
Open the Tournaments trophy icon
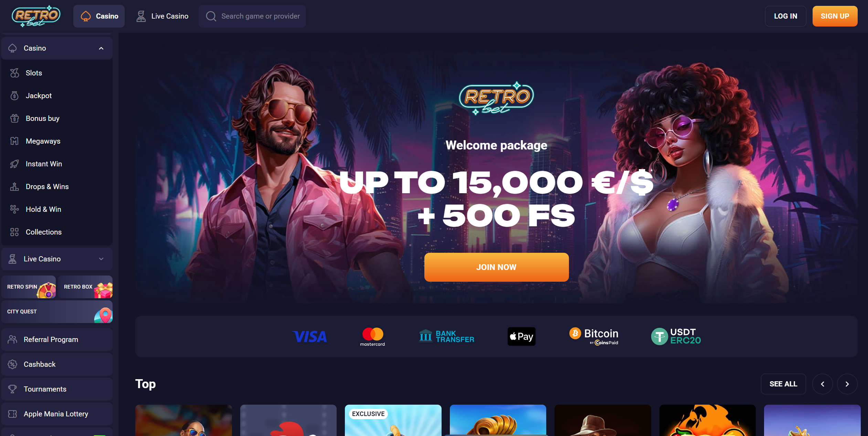pyautogui.click(x=12, y=389)
